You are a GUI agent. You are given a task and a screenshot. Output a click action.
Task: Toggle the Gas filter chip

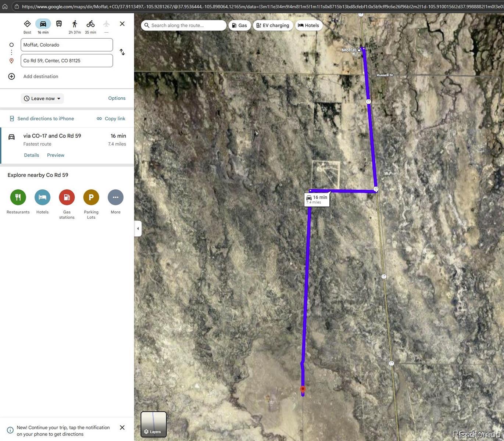coord(239,25)
